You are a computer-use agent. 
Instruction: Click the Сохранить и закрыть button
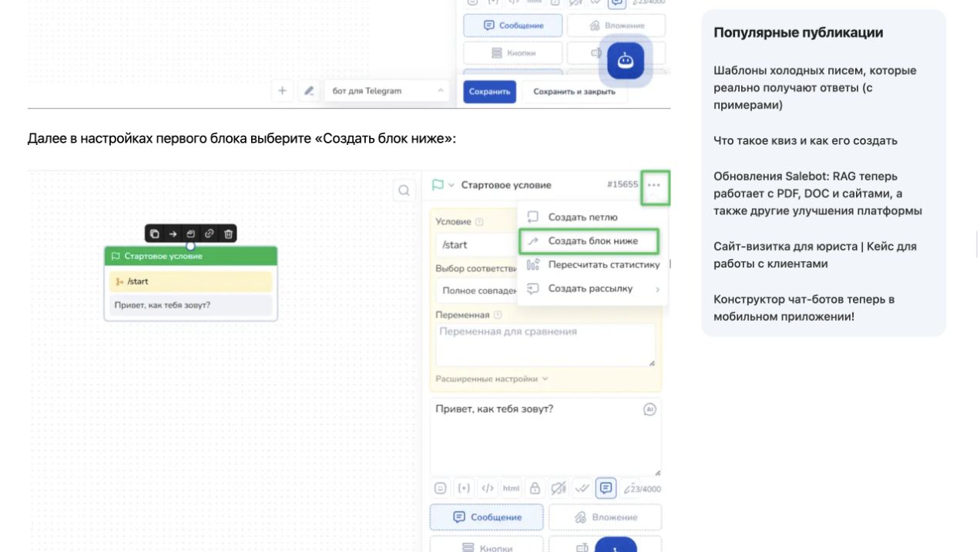[x=574, y=92]
